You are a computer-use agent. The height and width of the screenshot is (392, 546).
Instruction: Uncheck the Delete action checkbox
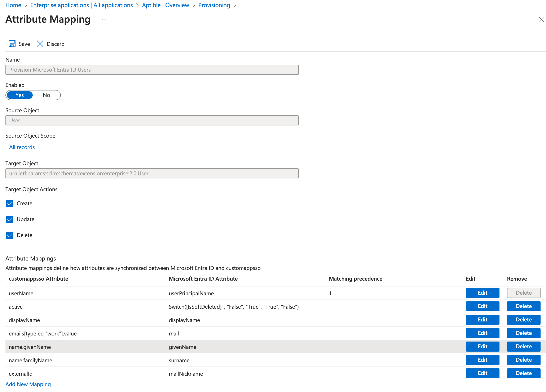click(x=10, y=235)
